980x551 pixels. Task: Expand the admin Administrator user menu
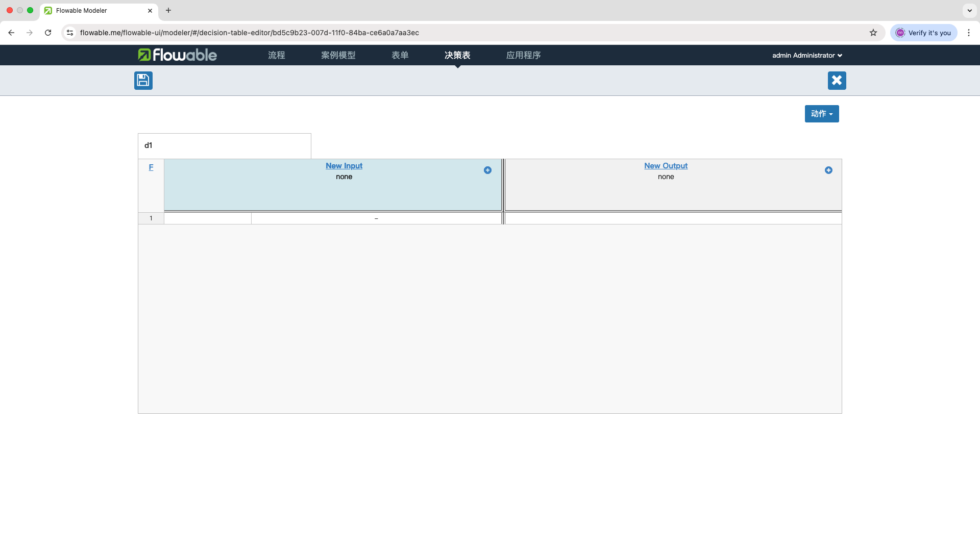tap(806, 55)
